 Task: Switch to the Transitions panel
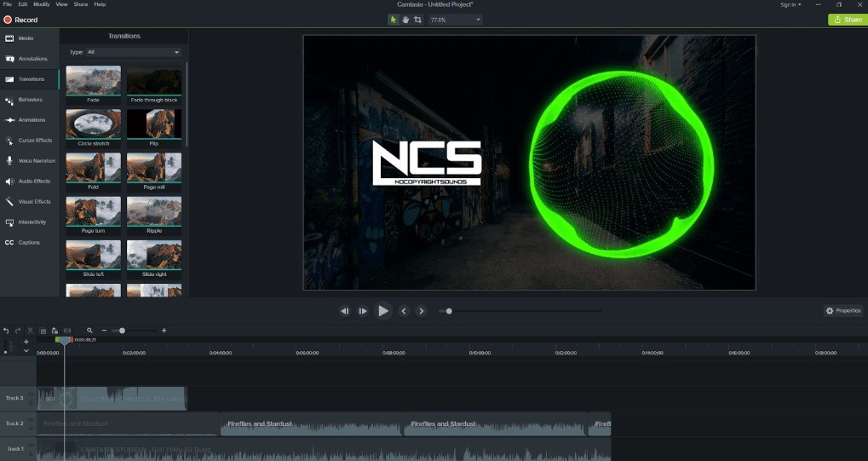[29, 79]
